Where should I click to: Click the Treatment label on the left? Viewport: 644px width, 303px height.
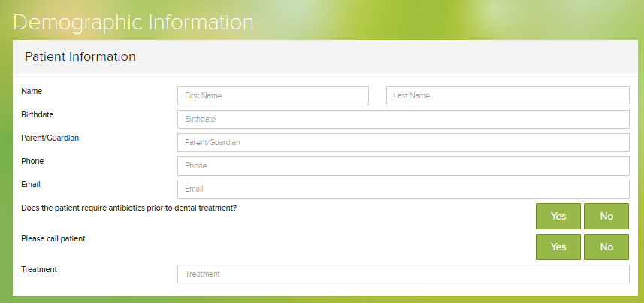coord(39,269)
